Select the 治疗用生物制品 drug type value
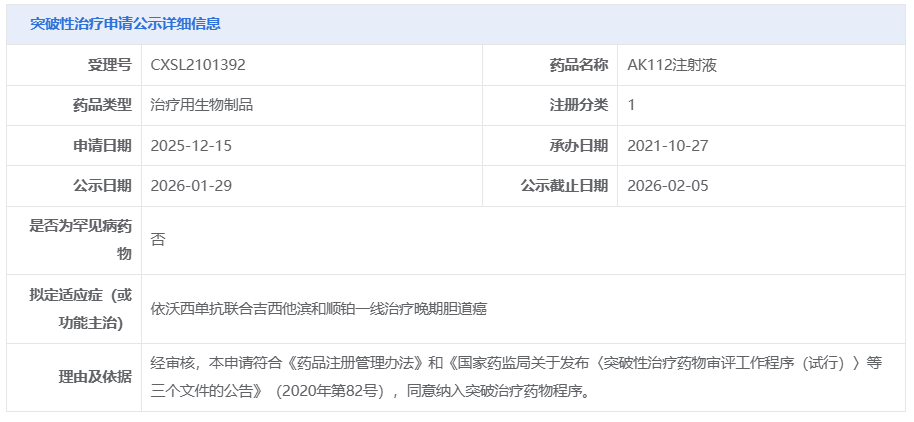This screenshot has width=914, height=422. coord(202,105)
